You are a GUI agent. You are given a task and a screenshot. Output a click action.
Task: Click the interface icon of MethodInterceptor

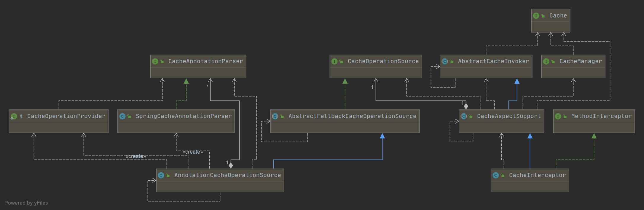point(558,116)
